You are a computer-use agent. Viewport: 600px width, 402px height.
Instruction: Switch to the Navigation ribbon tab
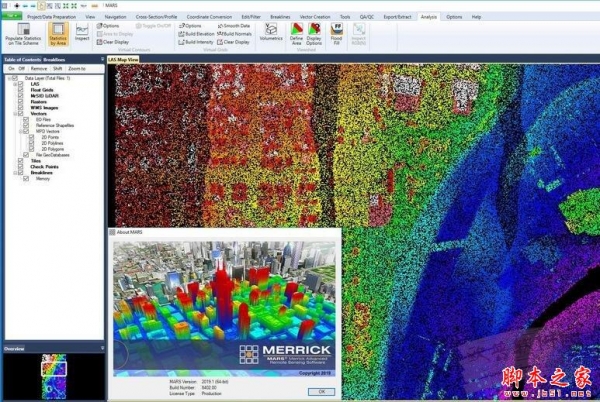point(115,17)
